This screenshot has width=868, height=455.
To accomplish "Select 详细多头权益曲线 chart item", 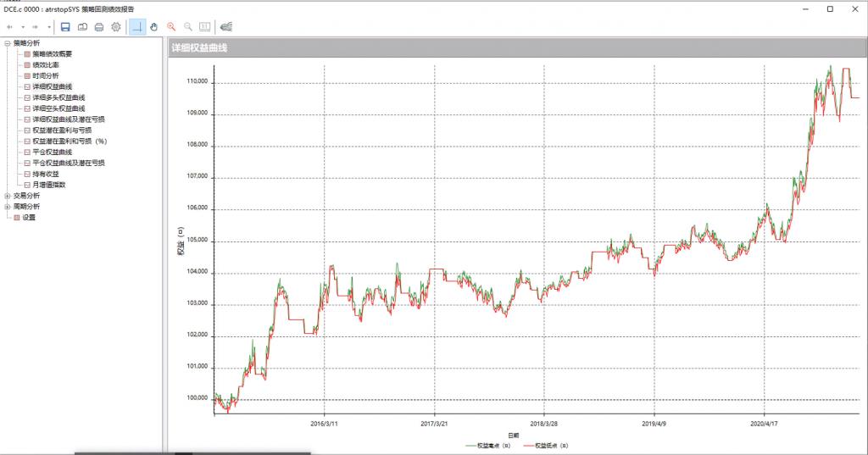I will click(58, 97).
